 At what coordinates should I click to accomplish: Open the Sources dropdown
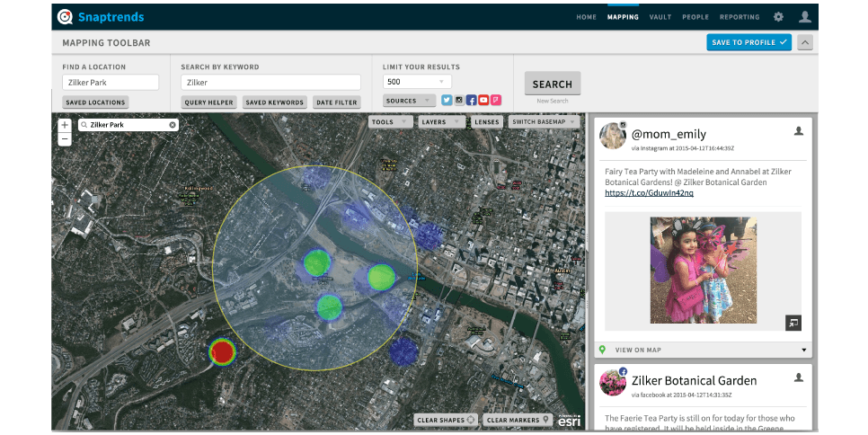(409, 101)
